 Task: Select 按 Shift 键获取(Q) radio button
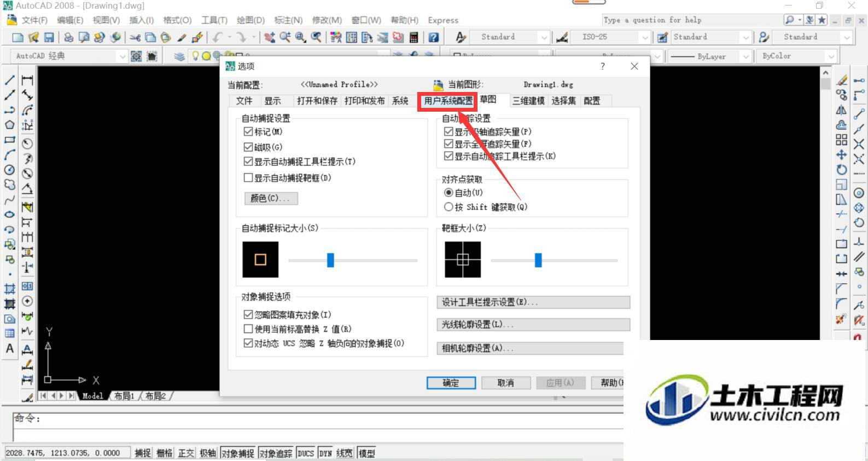point(449,207)
